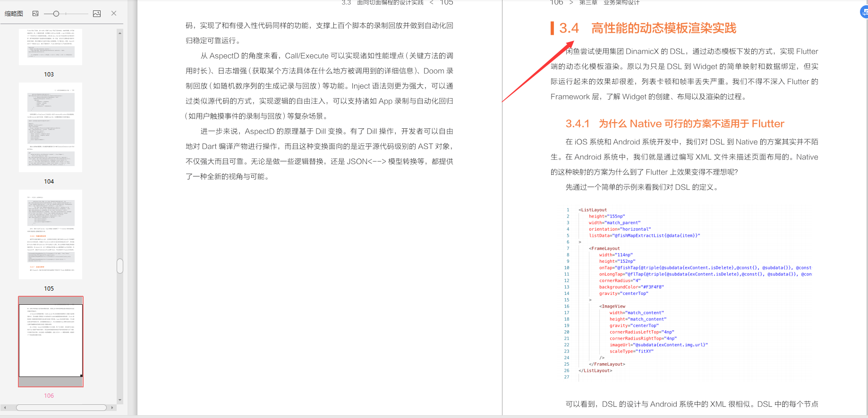Open the page 104 thumbnail
This screenshot has height=418, width=868.
(51, 127)
